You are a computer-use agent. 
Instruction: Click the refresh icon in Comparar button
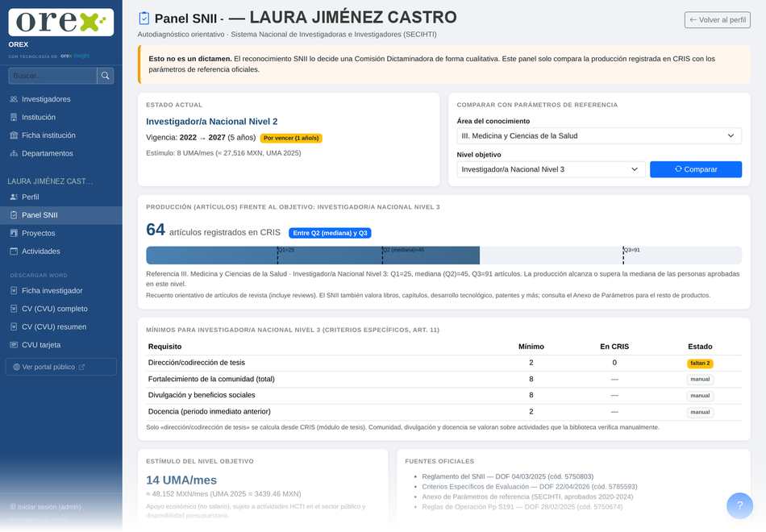tap(678, 169)
